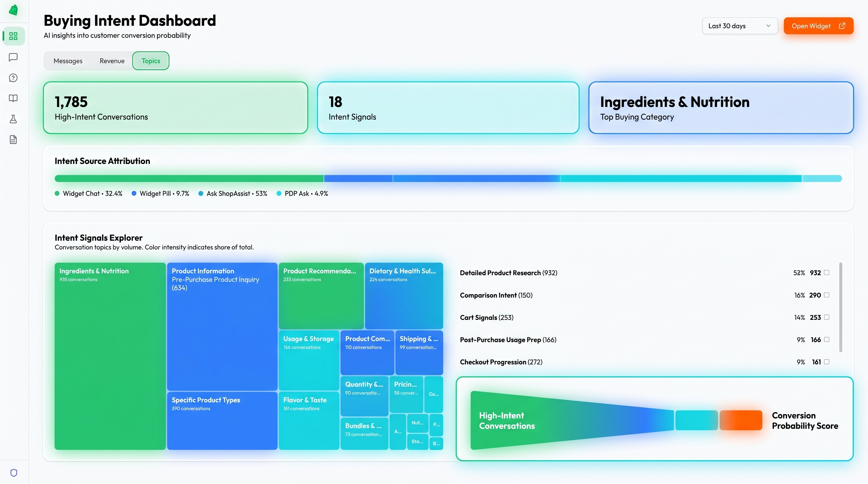The width and height of the screenshot is (868, 484).
Task: Select the Specific Product Types tile
Action: pos(222,421)
